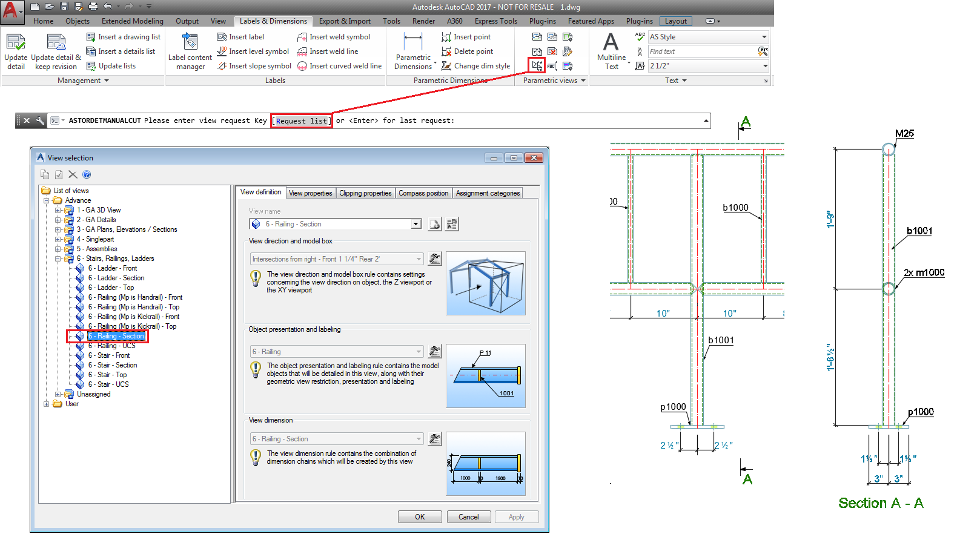980x537 pixels.
Task: Select 6 - Railing - UCS in views tree
Action: [x=112, y=346]
